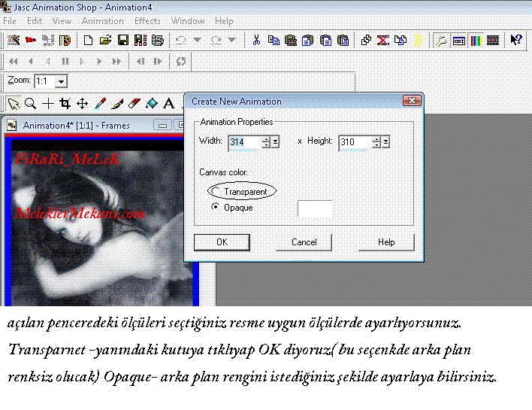Expand the Width value dropdown arrow
This screenshot has height=410, width=532.
click(x=276, y=141)
